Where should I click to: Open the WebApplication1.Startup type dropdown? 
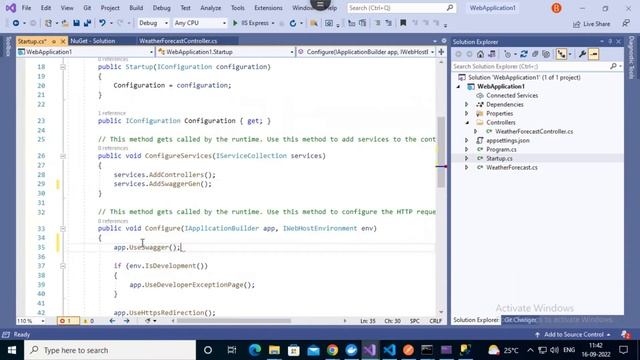pyautogui.click(x=226, y=52)
